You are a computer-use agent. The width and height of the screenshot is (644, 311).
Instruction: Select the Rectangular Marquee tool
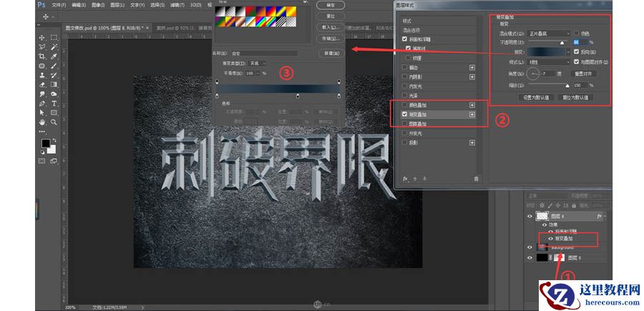tap(54, 37)
